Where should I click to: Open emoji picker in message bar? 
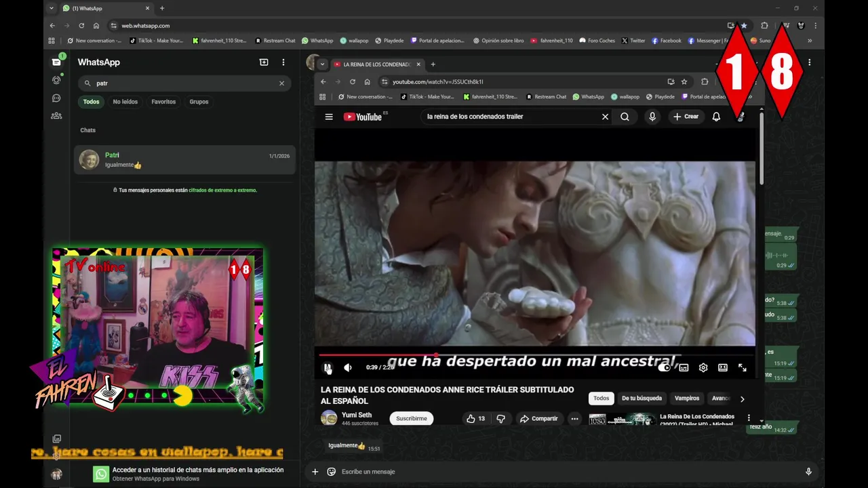332,472
